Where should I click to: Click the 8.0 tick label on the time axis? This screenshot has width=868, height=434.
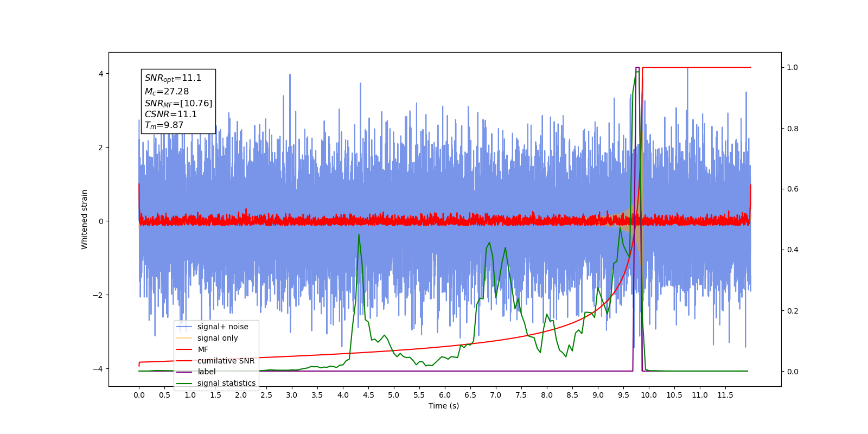click(547, 395)
